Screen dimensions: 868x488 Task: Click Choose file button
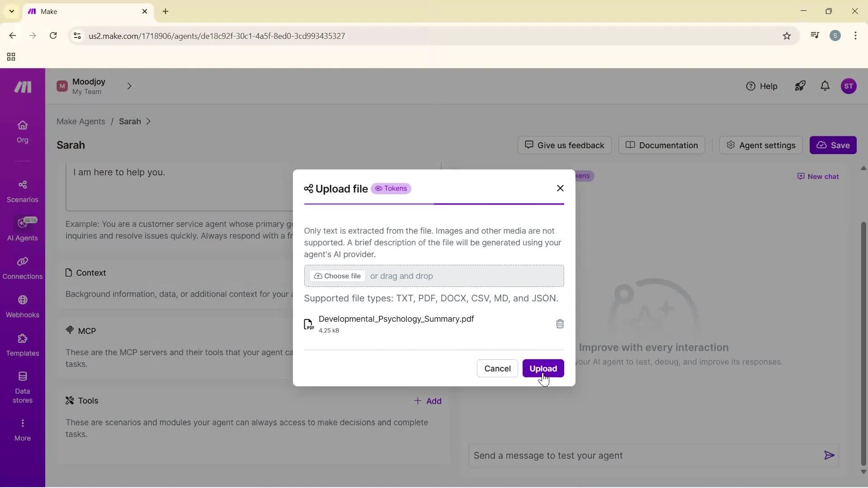[337, 276]
